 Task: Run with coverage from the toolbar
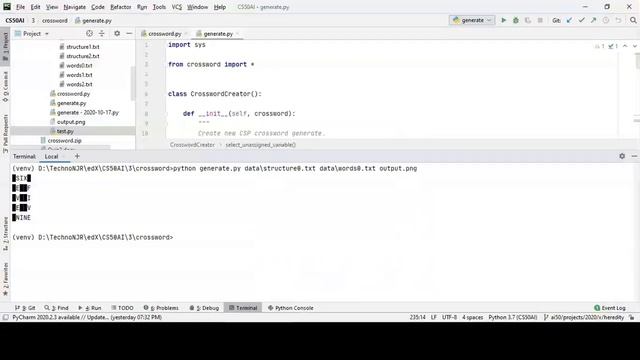click(528, 20)
